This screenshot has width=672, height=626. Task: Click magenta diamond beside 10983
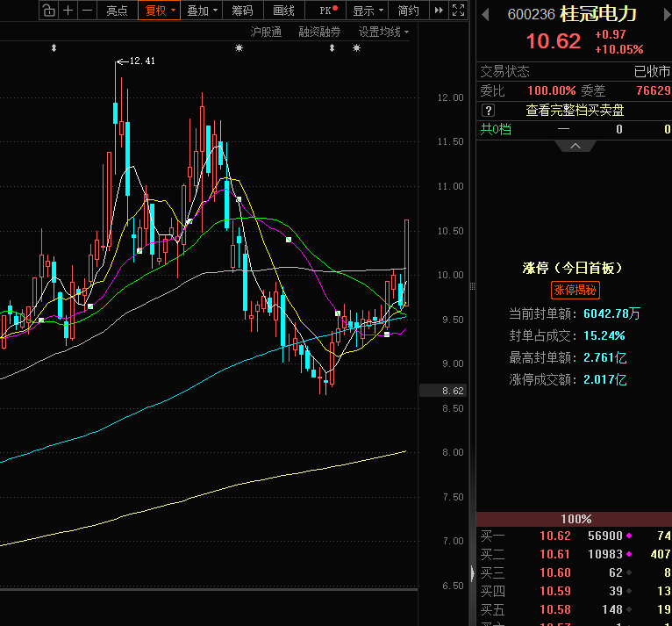629,554
